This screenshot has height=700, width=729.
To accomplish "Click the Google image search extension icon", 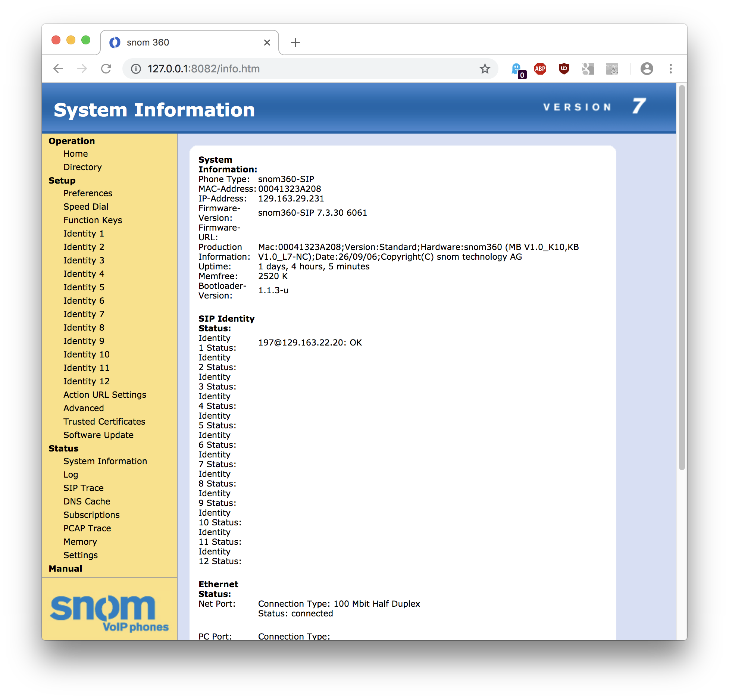I will coord(588,69).
